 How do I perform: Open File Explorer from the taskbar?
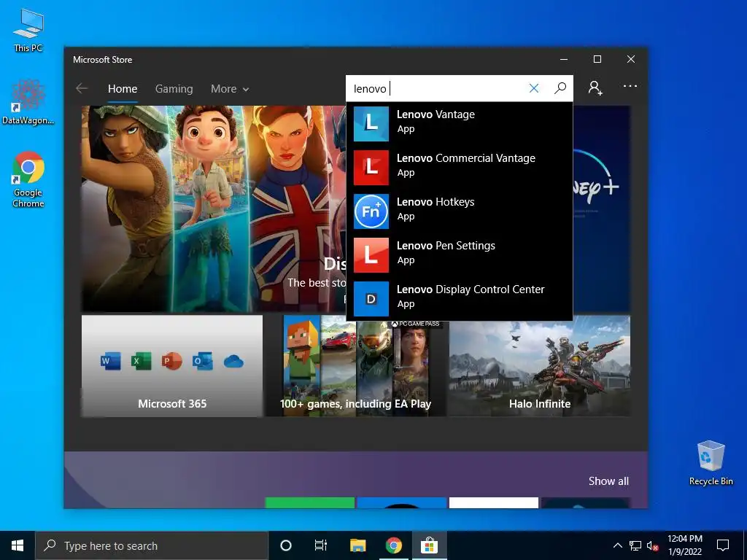click(357, 545)
